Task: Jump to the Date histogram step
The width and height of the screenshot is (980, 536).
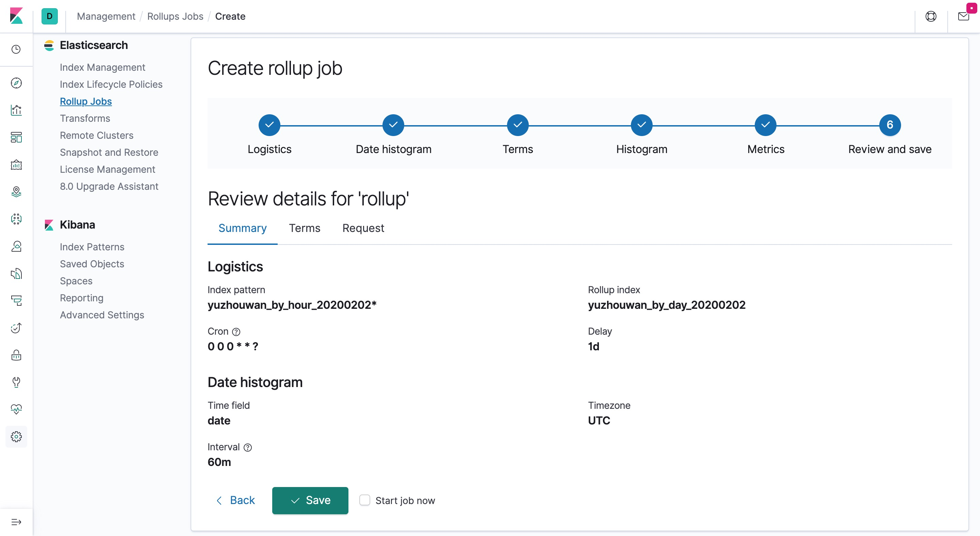Action: pos(393,125)
